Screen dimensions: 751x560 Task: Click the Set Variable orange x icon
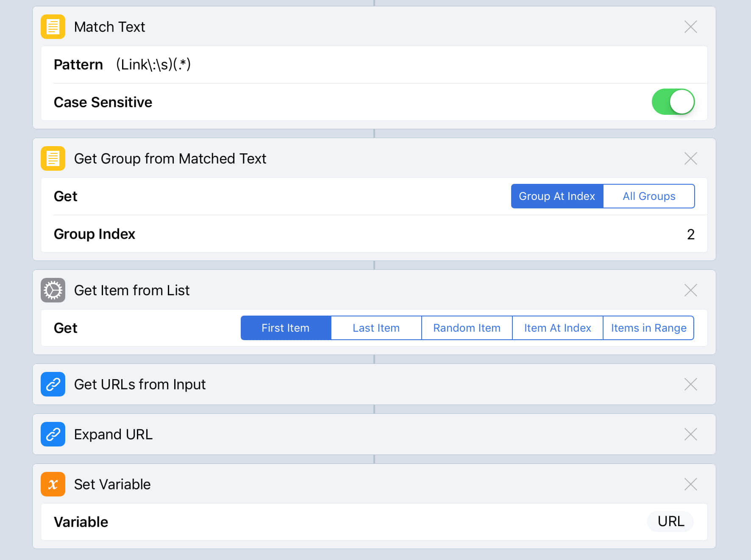(x=53, y=484)
